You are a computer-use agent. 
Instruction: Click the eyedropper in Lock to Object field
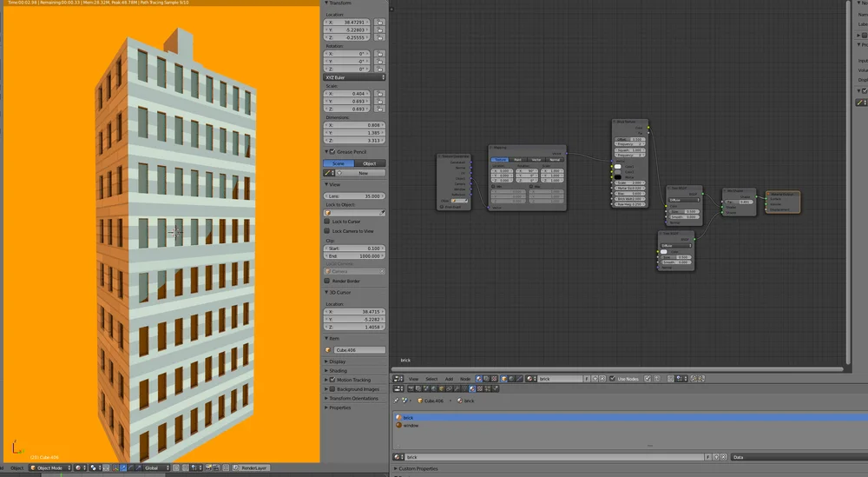(x=381, y=213)
